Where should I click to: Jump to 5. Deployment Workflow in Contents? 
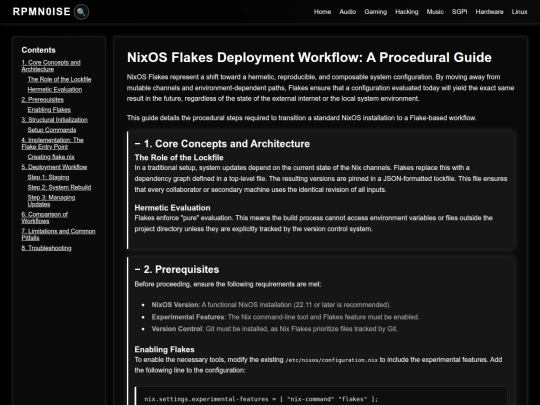(x=54, y=167)
